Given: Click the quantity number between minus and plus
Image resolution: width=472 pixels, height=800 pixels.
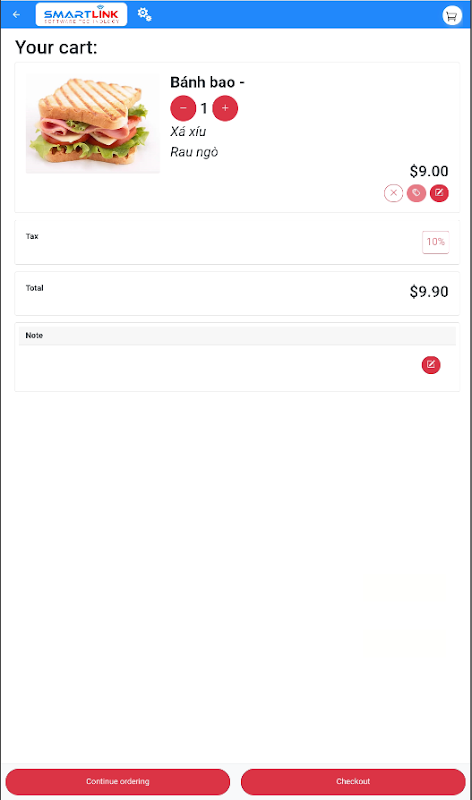Looking at the screenshot, I should coord(204,108).
